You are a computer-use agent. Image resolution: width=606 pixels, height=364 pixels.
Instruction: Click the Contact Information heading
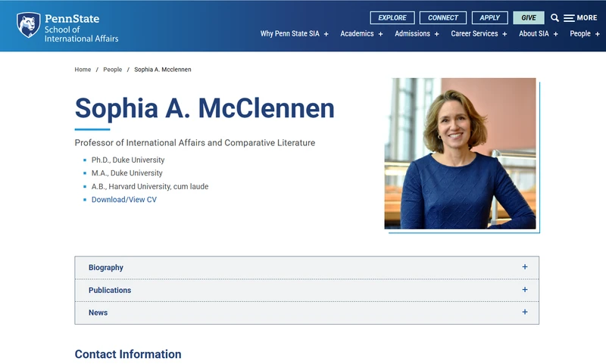click(128, 354)
